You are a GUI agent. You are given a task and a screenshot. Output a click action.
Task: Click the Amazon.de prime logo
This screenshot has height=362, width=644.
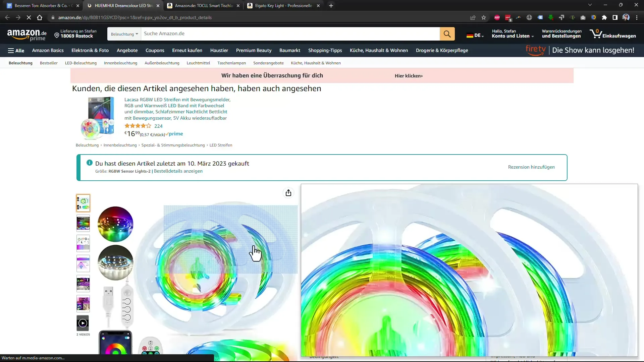click(27, 35)
